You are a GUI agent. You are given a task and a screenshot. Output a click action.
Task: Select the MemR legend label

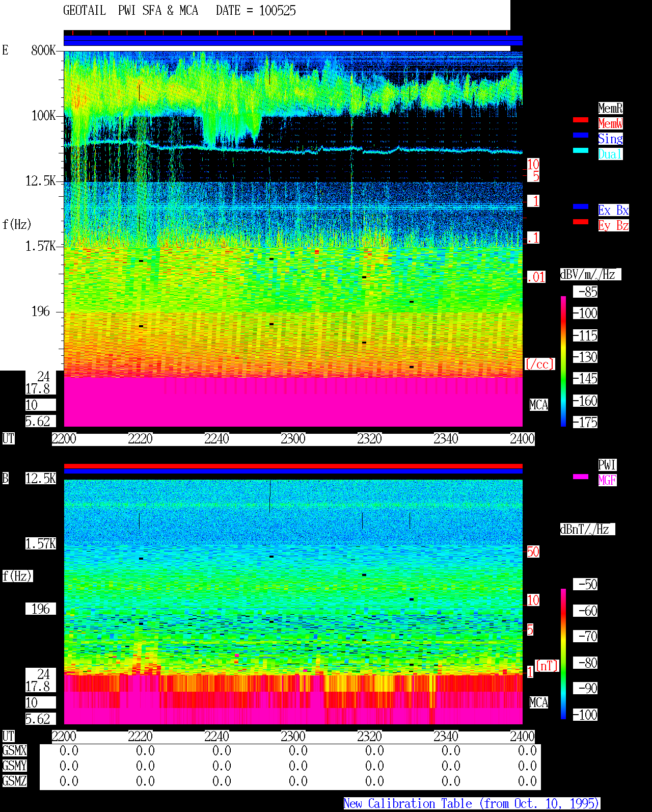tap(610, 108)
